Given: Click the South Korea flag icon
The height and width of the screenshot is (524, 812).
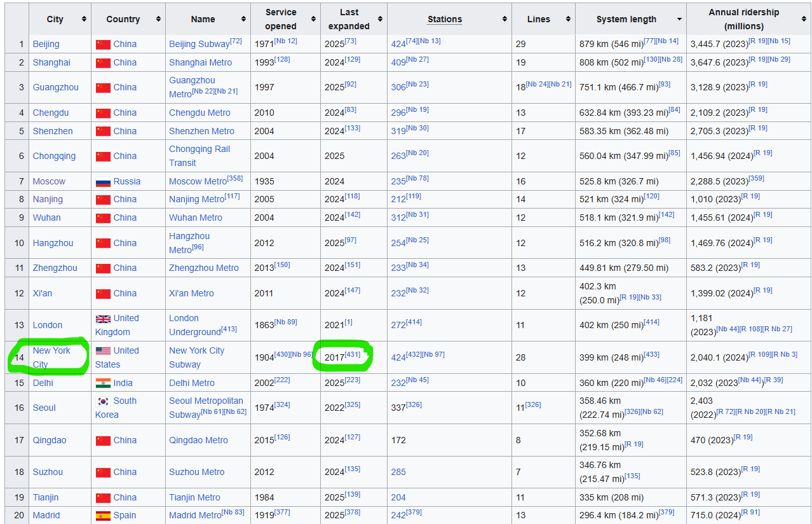Looking at the screenshot, I should tap(103, 401).
